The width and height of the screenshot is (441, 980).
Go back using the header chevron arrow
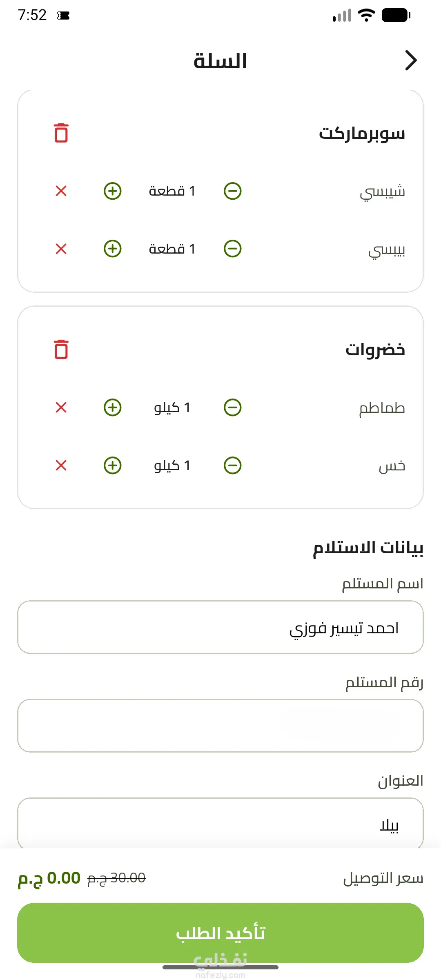tap(411, 60)
